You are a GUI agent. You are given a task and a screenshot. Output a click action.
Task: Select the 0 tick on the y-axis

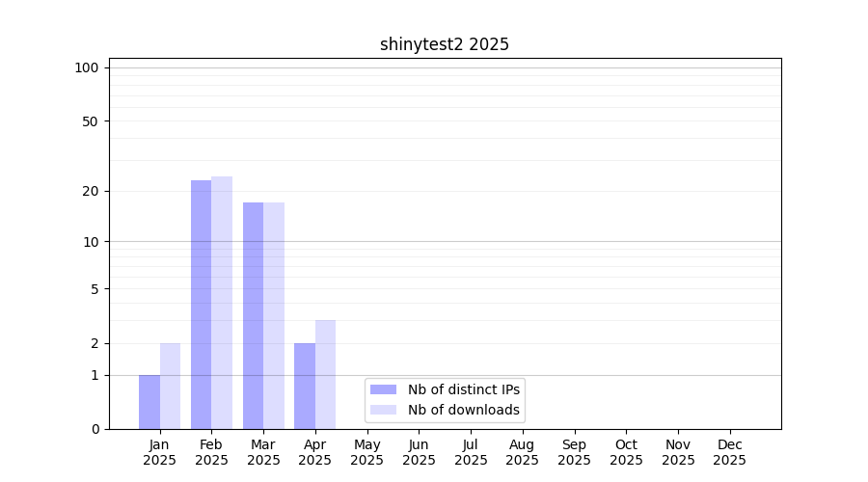(95, 429)
